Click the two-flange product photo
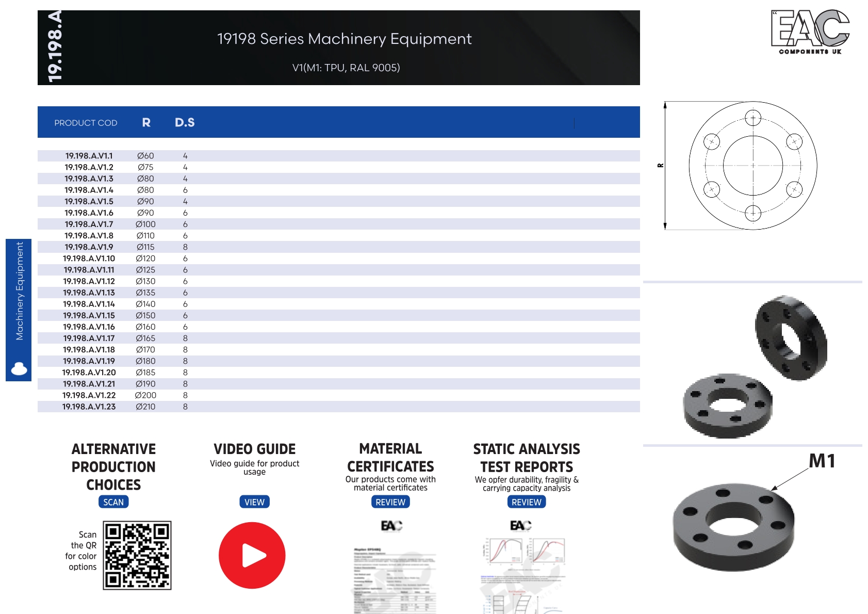The width and height of the screenshot is (868, 614). [x=754, y=367]
